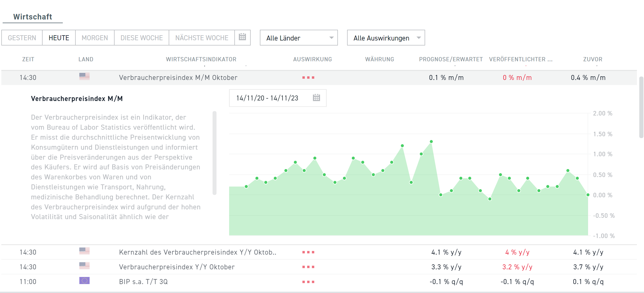Collapse the Verbraucherpreisindex M/M Oktober row
Image resolution: width=644 pixels, height=293 pixels.
coord(178,78)
